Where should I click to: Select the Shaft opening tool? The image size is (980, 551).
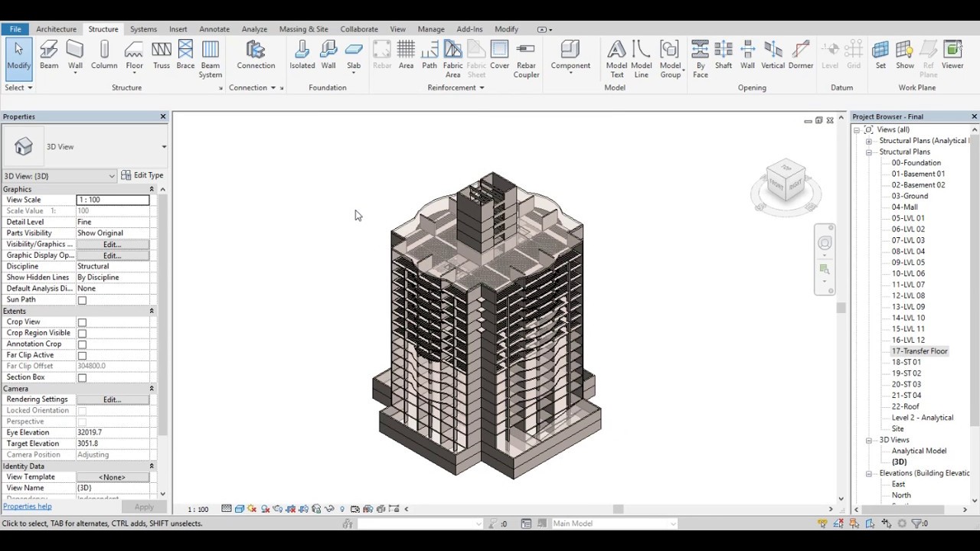(724, 56)
